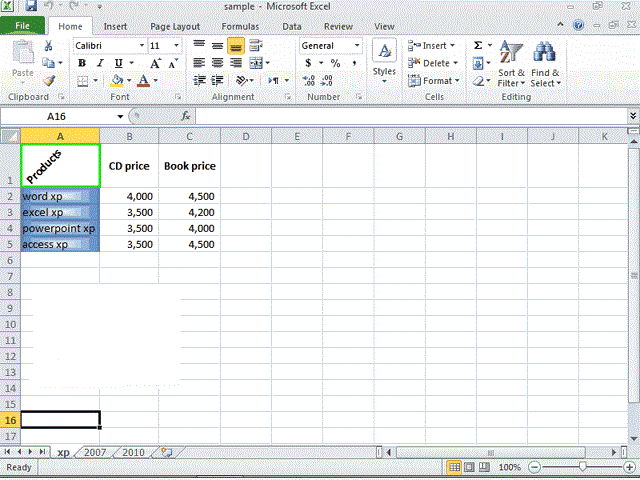The width and height of the screenshot is (640, 480).
Task: Click the Copy icon in Clipboard
Action: tap(49, 63)
